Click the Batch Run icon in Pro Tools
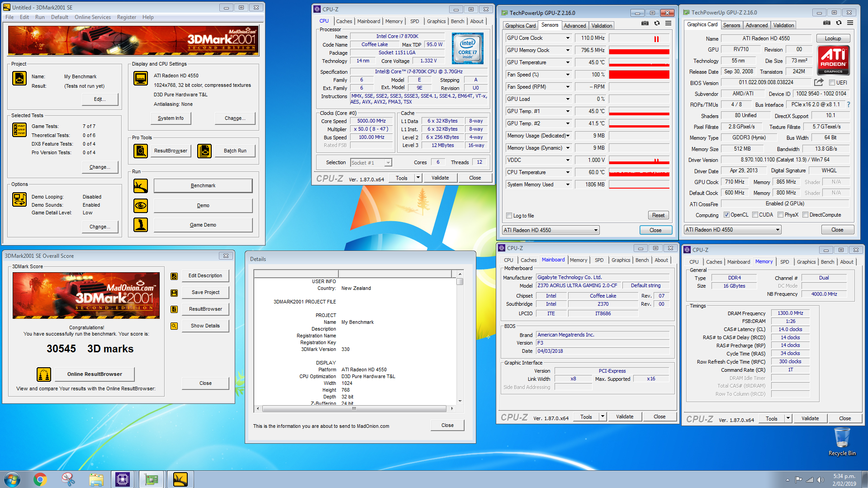This screenshot has width=868, height=488. (x=204, y=151)
